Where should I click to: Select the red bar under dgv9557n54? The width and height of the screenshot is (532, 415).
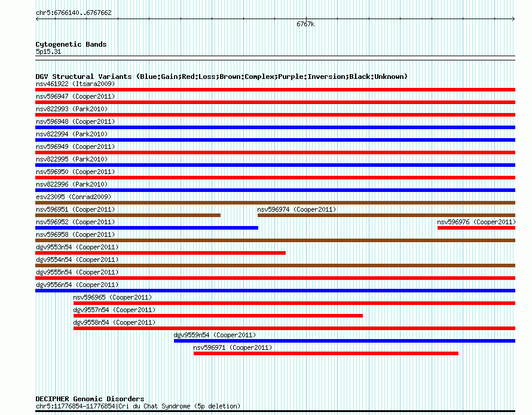218,316
